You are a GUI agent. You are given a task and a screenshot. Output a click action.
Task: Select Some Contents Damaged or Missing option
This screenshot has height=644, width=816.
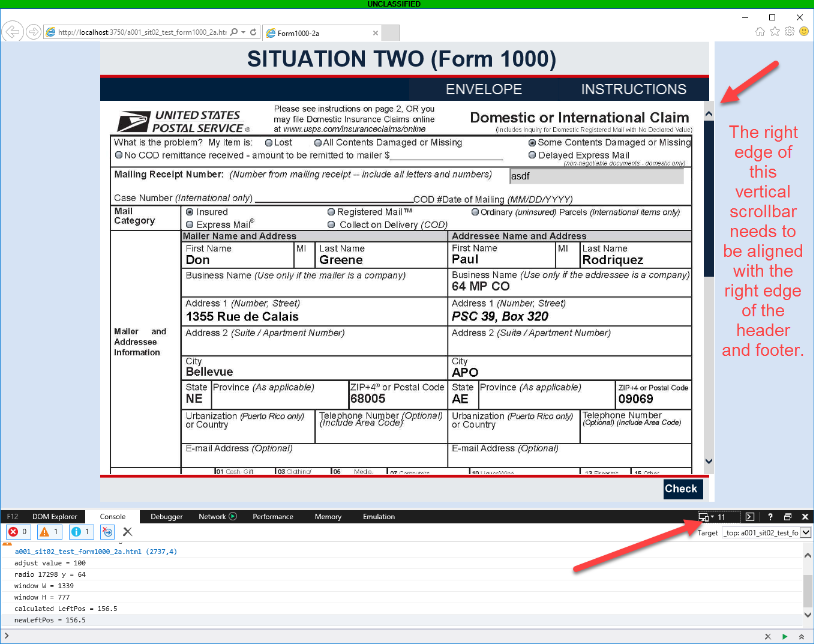point(532,143)
